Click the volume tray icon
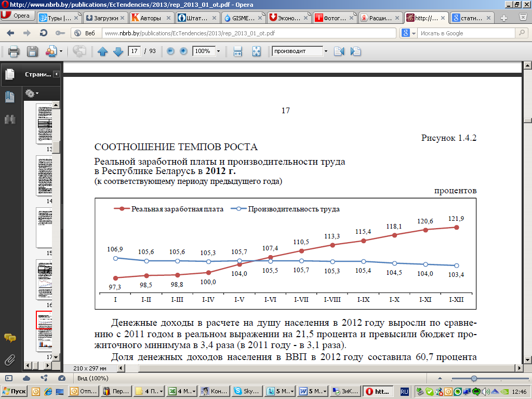Viewport: 532px width, 399px height. coord(486,392)
